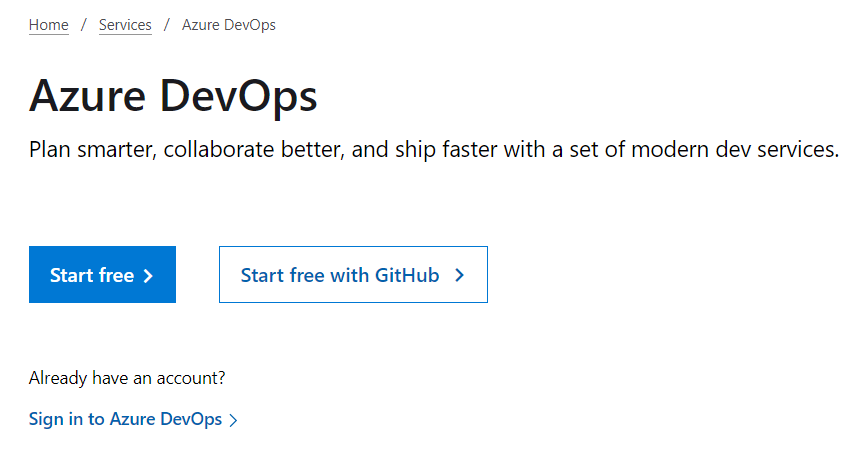Image resolution: width=866 pixels, height=463 pixels.
Task: Click the word collaborate in the subtitle
Action: (x=219, y=150)
